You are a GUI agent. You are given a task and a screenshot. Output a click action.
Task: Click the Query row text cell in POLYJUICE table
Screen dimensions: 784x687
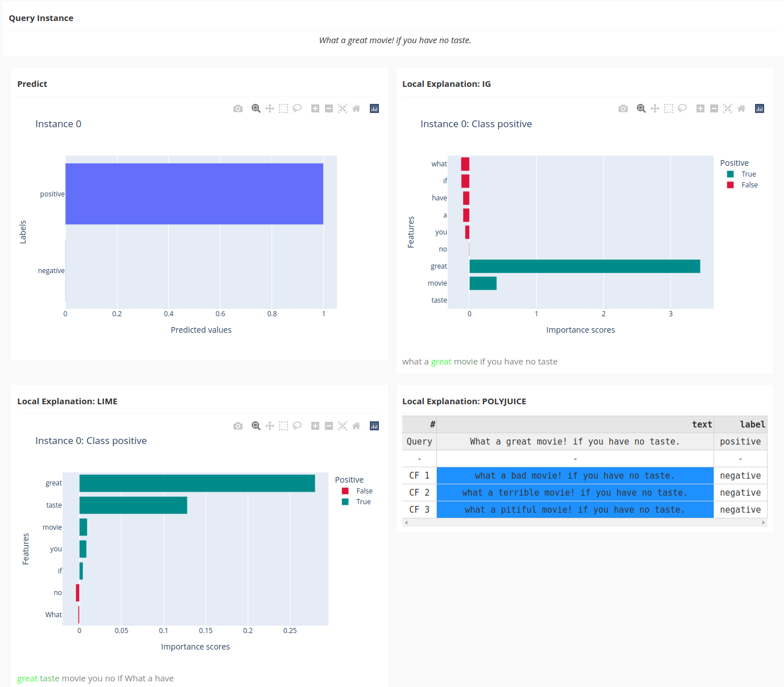click(x=575, y=442)
